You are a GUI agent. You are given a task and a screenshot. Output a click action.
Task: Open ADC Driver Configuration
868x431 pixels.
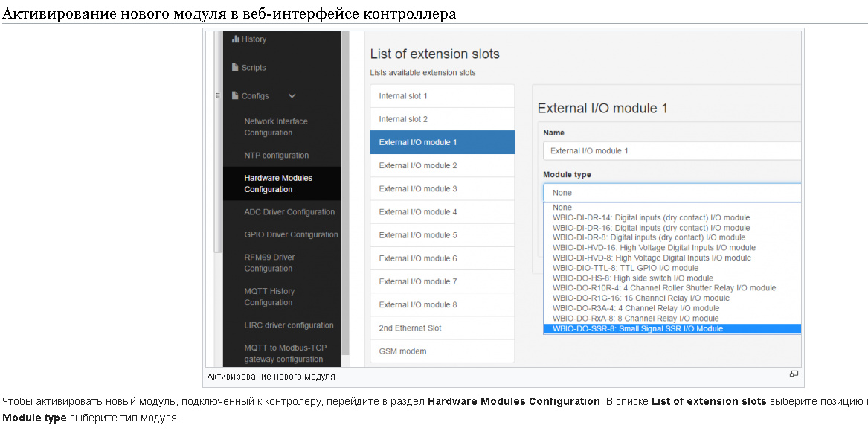289,212
